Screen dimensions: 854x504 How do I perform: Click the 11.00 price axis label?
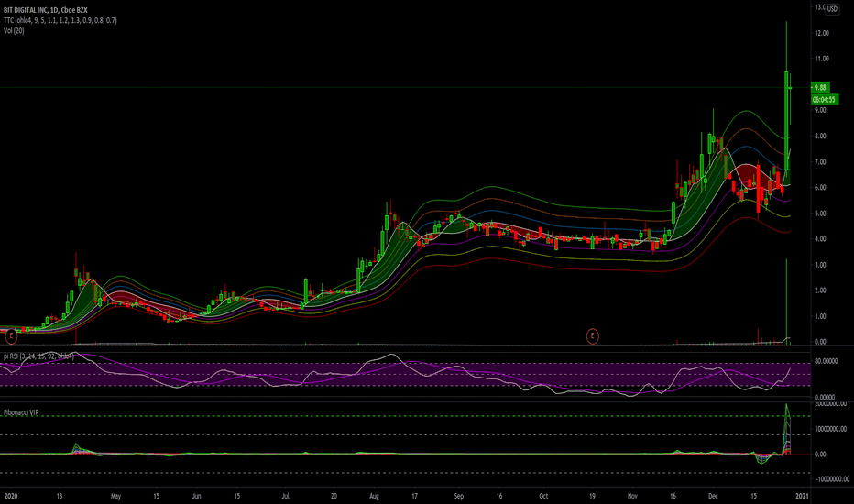(821, 59)
